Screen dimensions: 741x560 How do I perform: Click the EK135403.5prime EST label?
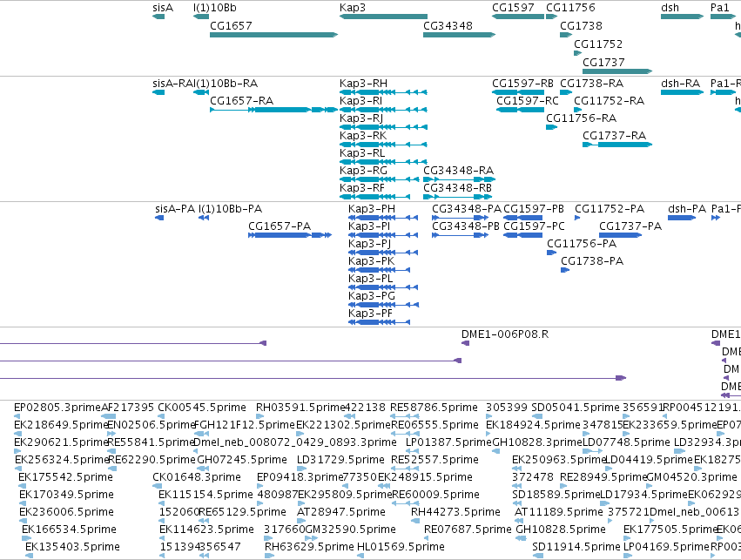tap(73, 547)
